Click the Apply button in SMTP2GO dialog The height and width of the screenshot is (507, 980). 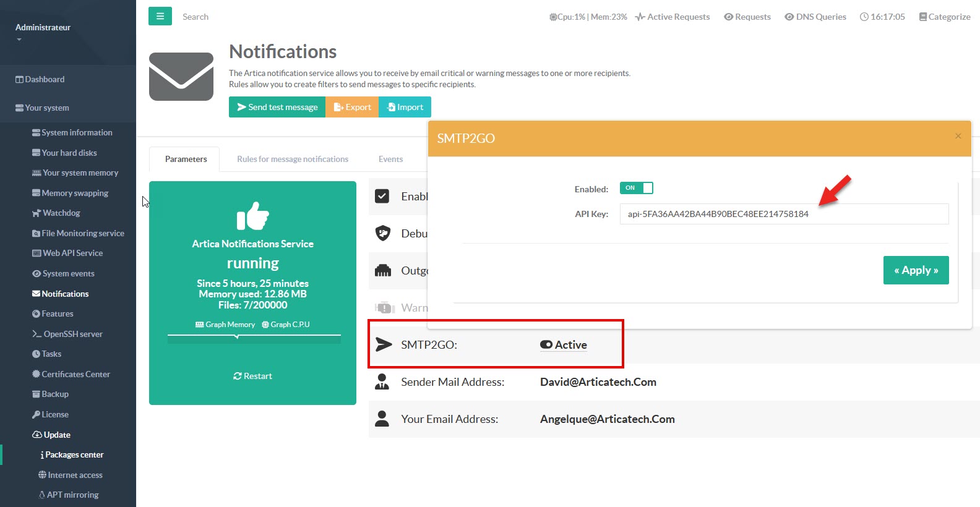[x=916, y=270]
